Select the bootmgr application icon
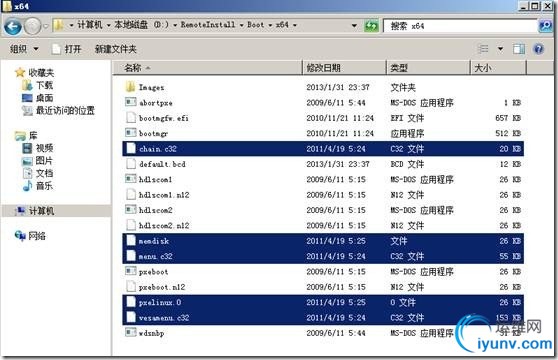 pos(131,133)
